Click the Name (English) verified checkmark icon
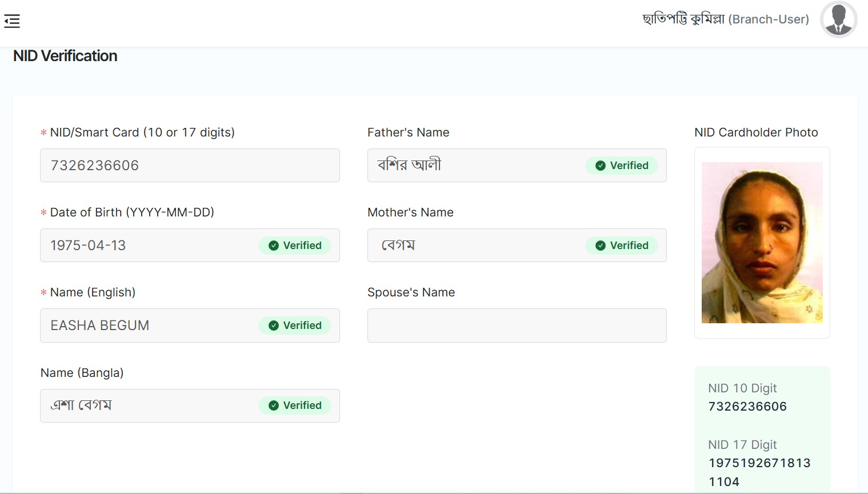 [274, 326]
